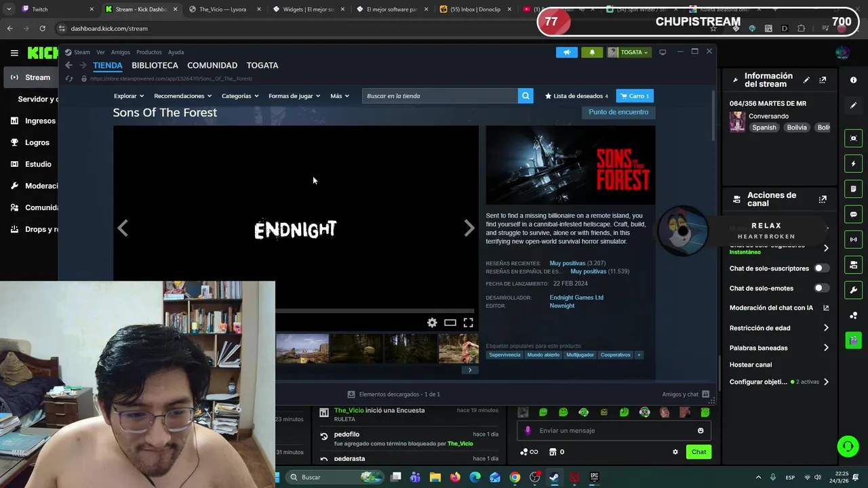Open Newnight publisher link
The image size is (868, 488).
(561, 306)
